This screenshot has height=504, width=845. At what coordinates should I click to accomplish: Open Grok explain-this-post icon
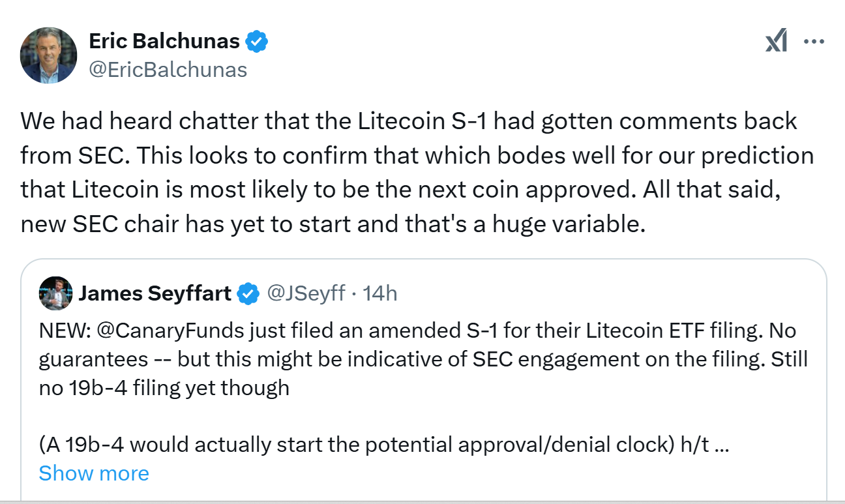[x=776, y=42]
